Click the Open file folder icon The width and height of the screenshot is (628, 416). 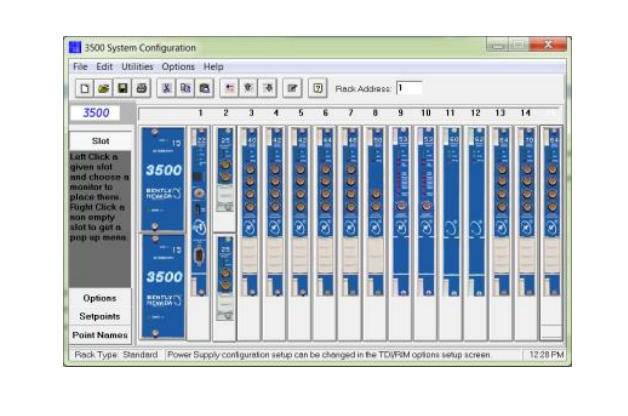104,88
